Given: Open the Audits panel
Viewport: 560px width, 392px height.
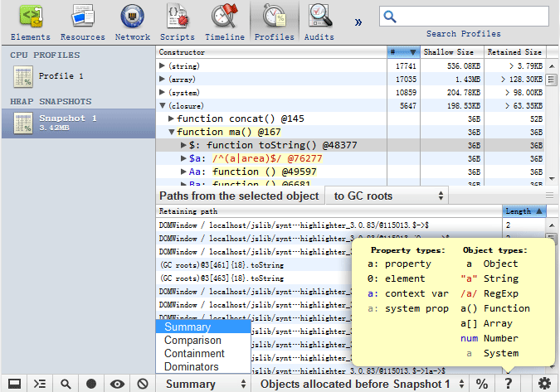Looking at the screenshot, I should point(319,23).
